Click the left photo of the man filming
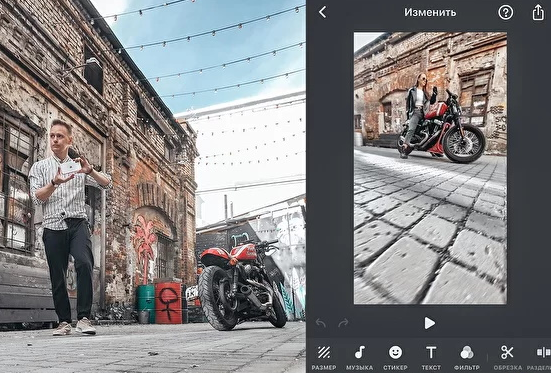The image size is (551, 373). click(x=153, y=186)
